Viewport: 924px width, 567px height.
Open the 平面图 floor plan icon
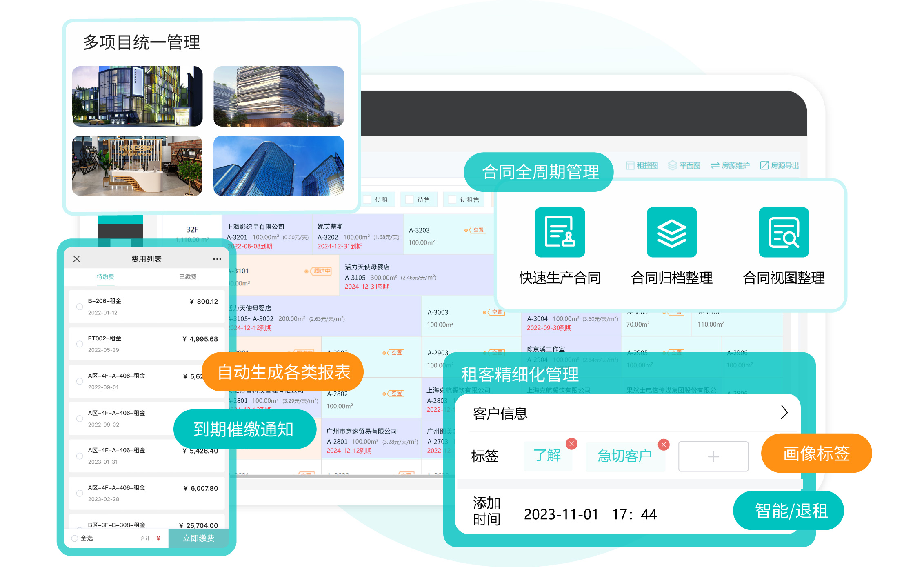pyautogui.click(x=672, y=165)
